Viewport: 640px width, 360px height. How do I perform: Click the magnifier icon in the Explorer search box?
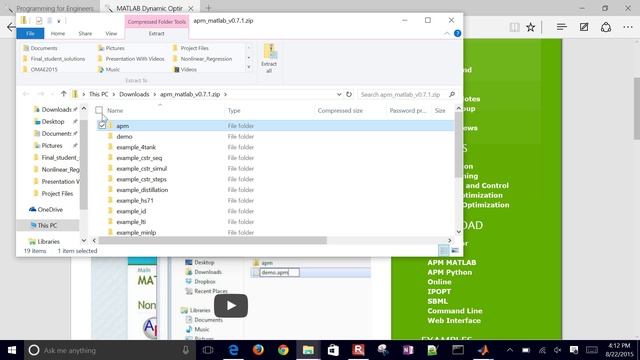[x=452, y=94]
